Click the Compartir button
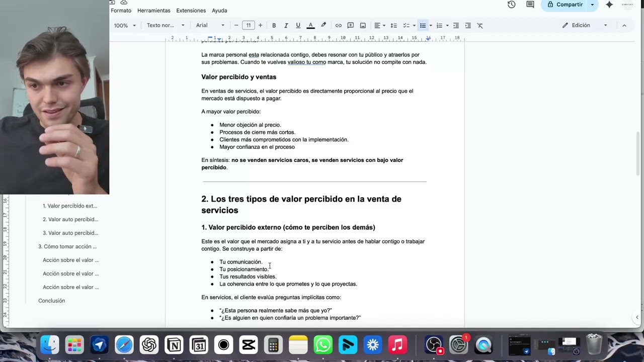The image size is (644, 362). click(x=563, y=5)
